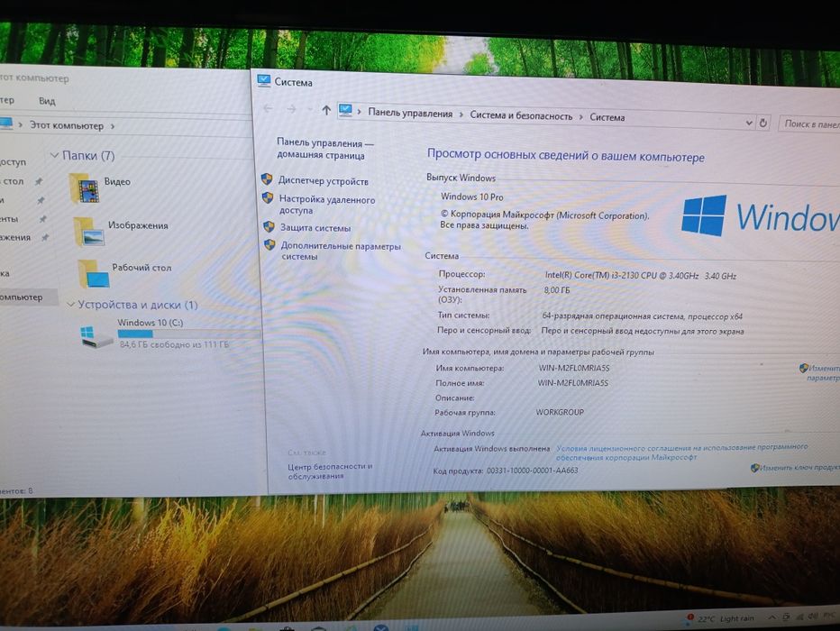Click computer name WIN-M2FL0MRIA5S beside Имя компьютера
The width and height of the screenshot is (840, 631).
(574, 368)
